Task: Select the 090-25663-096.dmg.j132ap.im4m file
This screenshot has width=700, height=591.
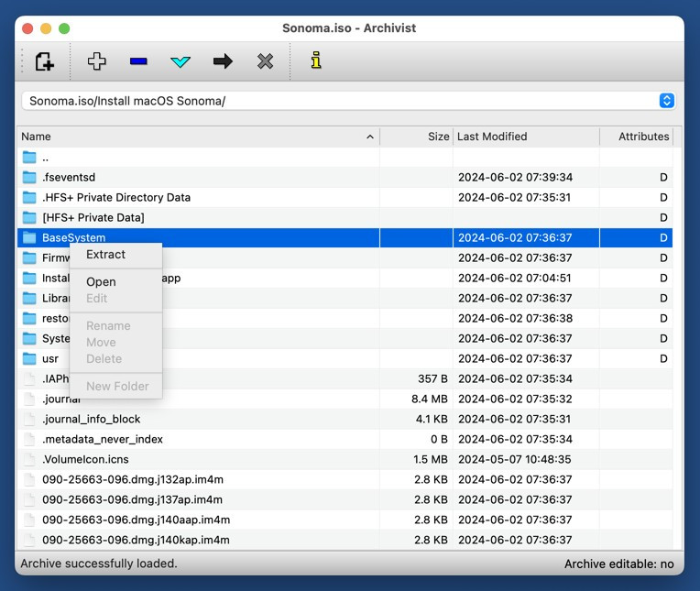Action: pyautogui.click(x=345, y=479)
